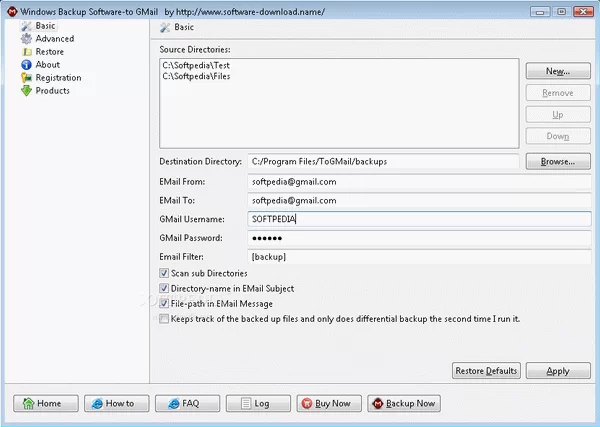The image size is (600, 427).
Task: Close the Windows Backup Software window
Action: pos(583,12)
